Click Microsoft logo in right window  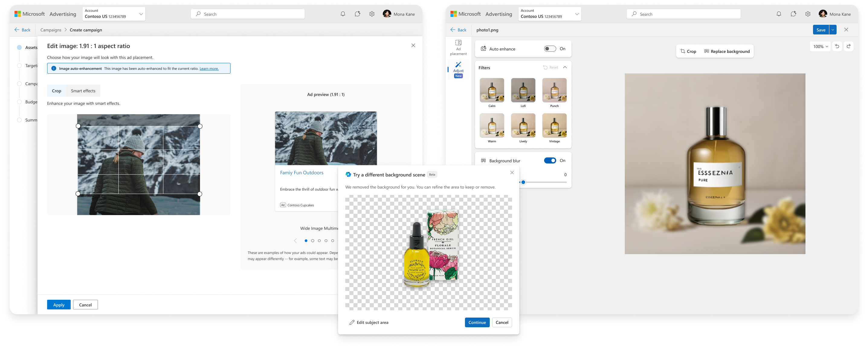[x=453, y=14]
